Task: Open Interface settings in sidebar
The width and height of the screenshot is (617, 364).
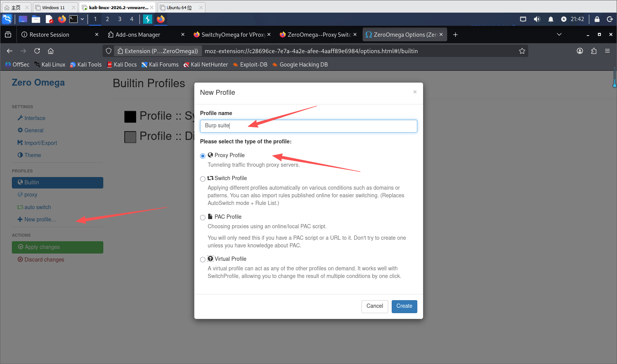Action: coord(31,118)
